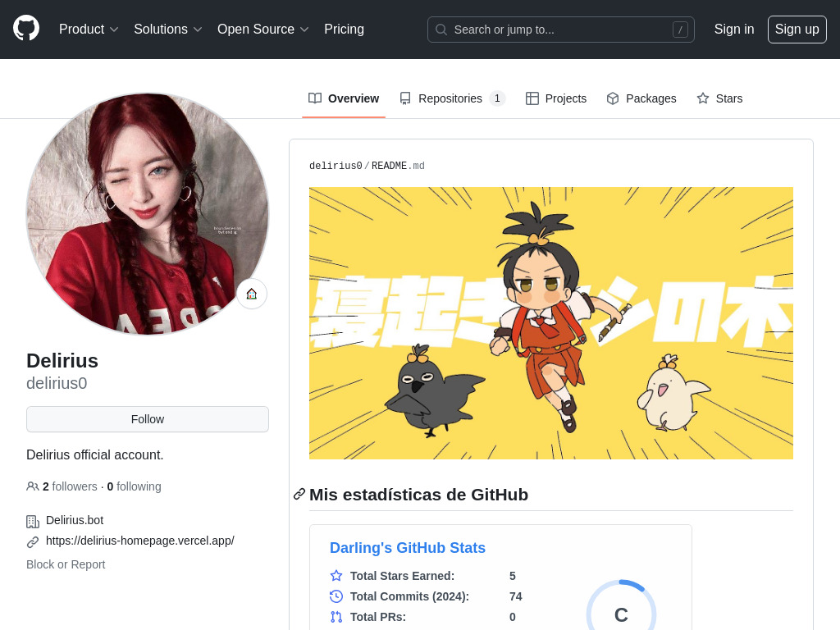Click the anchor link icon beside Mis estadísticas
This screenshot has height=630, width=840.
[299, 495]
